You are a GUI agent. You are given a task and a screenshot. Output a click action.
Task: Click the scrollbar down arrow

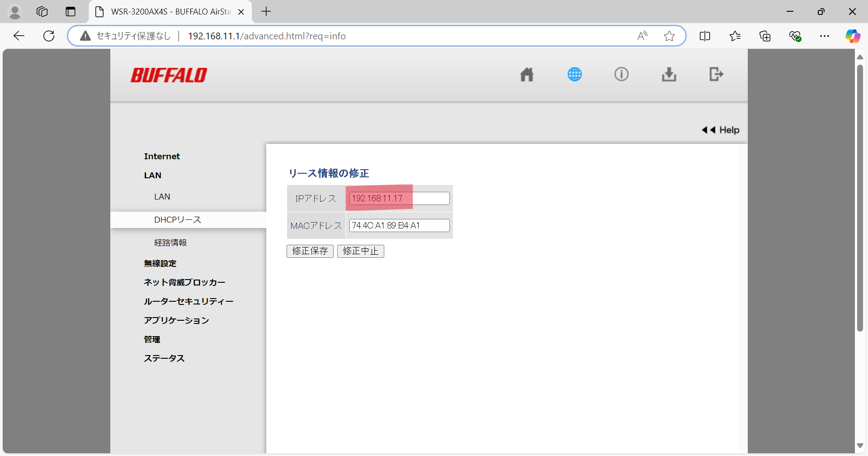[860, 445]
